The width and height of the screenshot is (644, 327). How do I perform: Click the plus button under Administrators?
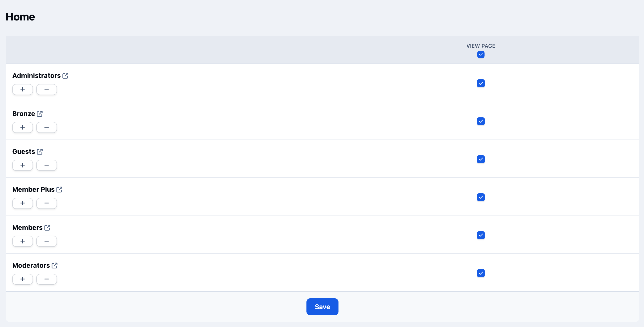pyautogui.click(x=23, y=89)
